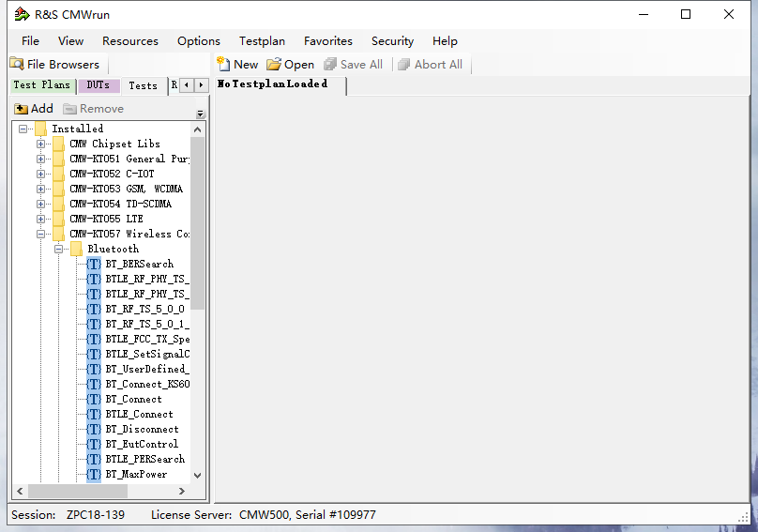Expand the CMW-KT051 General Purpose node
This screenshot has height=532, width=758.
pos(40,159)
